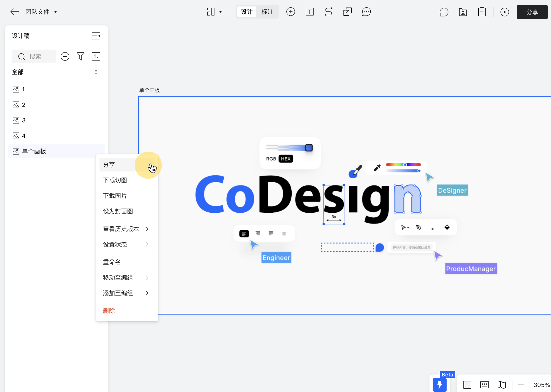Click the square frame icon in bottom bar

point(467,385)
